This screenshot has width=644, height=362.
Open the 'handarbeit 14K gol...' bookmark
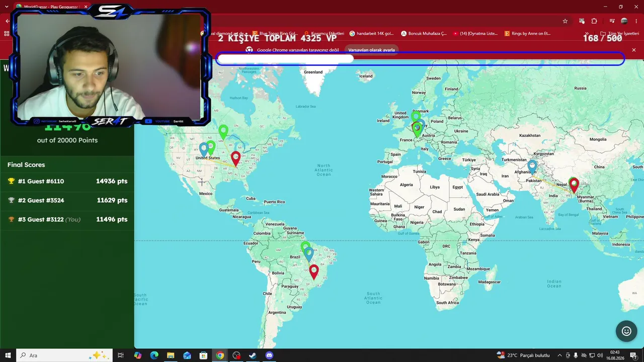click(371, 34)
